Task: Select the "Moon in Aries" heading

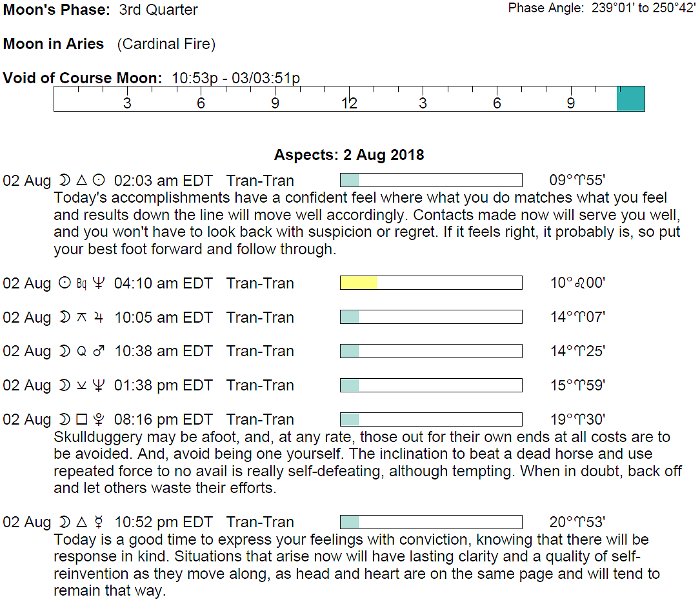Action: click(54, 44)
